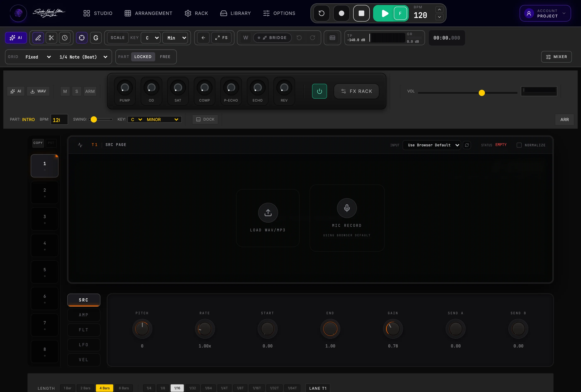Viewport: 581px width, 392px height.
Task: Decrease BPM with the down arrow
Action: pyautogui.click(x=439, y=17)
